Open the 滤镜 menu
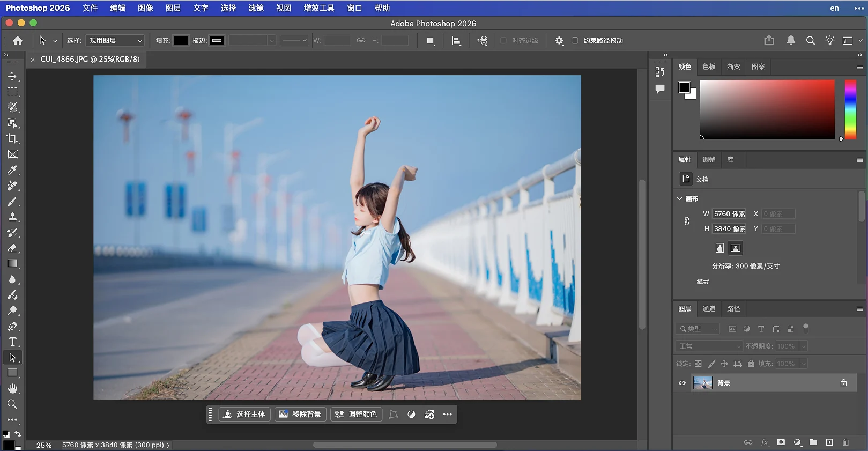The height and width of the screenshot is (451, 868). (256, 8)
